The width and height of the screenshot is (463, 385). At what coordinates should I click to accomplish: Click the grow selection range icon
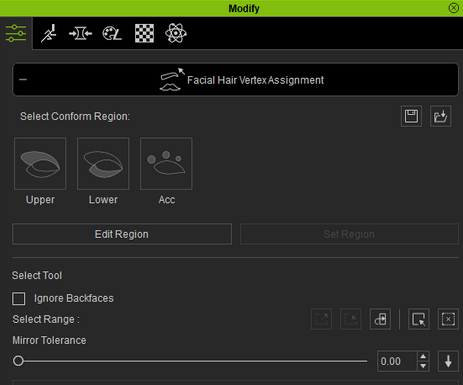tap(321, 319)
